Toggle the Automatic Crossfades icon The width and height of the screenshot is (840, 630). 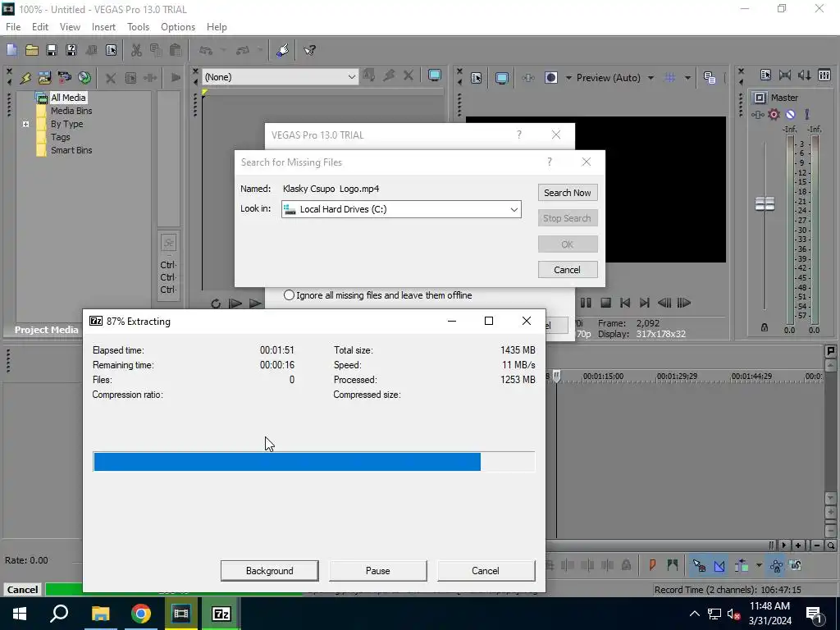719,565
